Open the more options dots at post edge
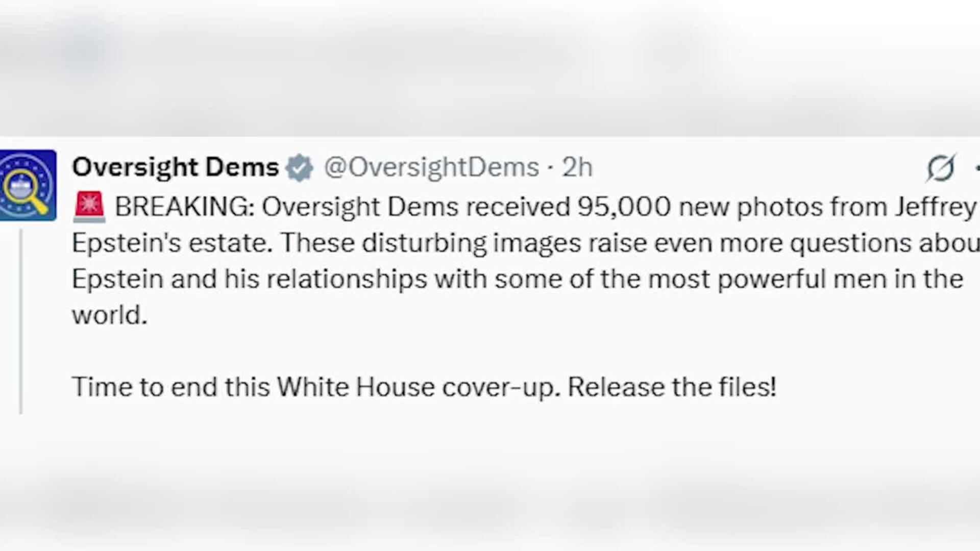 click(976, 168)
